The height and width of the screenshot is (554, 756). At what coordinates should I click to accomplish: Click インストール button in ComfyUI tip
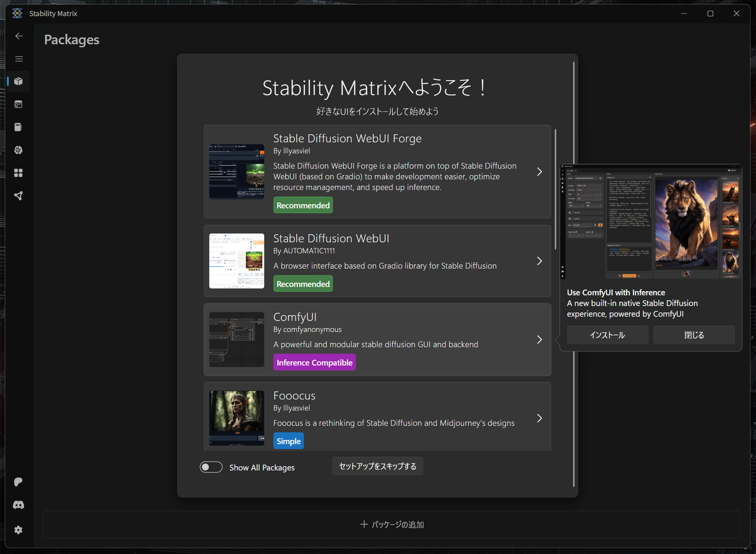tap(607, 335)
